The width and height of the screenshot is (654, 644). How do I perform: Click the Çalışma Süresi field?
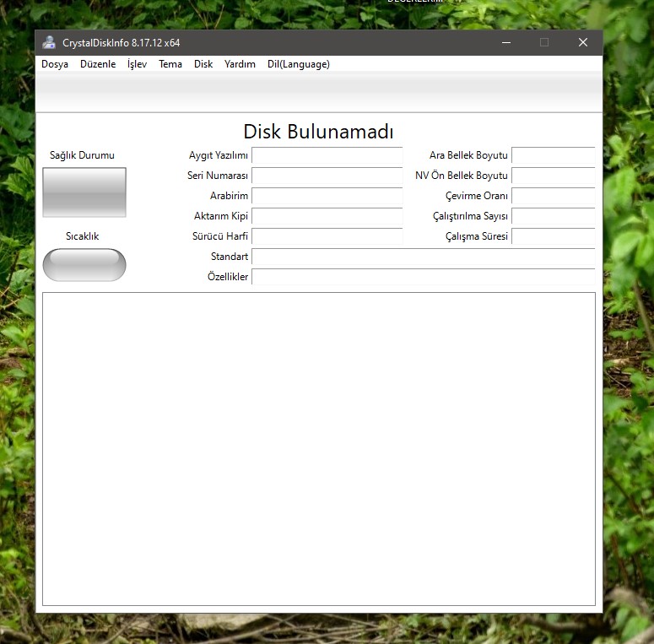554,236
